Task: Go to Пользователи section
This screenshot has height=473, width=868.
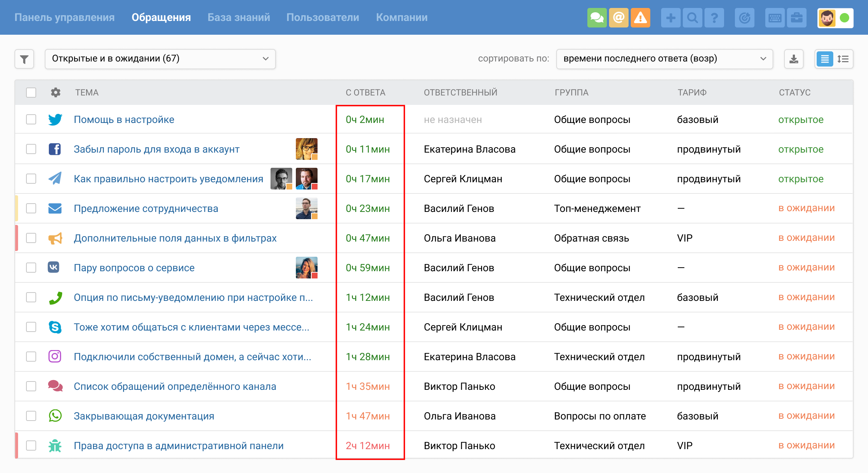Action: pos(323,17)
